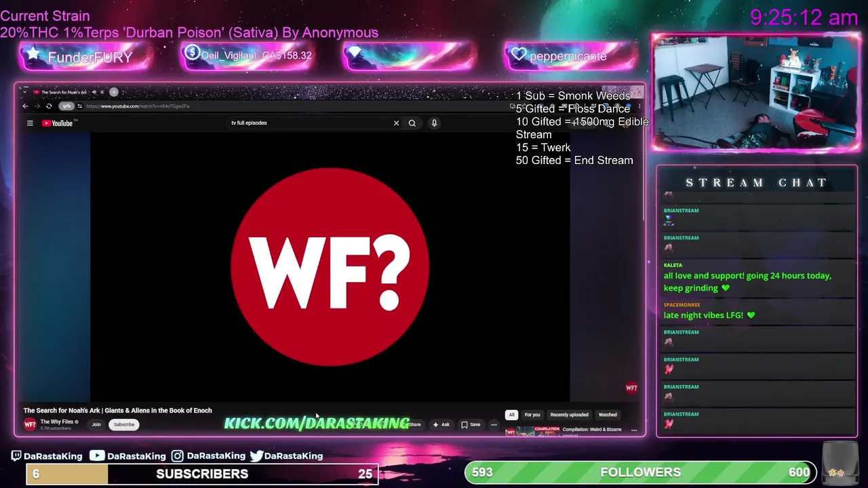This screenshot has width=868, height=488.
Task: Open a new browser tab
Action: coord(114,92)
